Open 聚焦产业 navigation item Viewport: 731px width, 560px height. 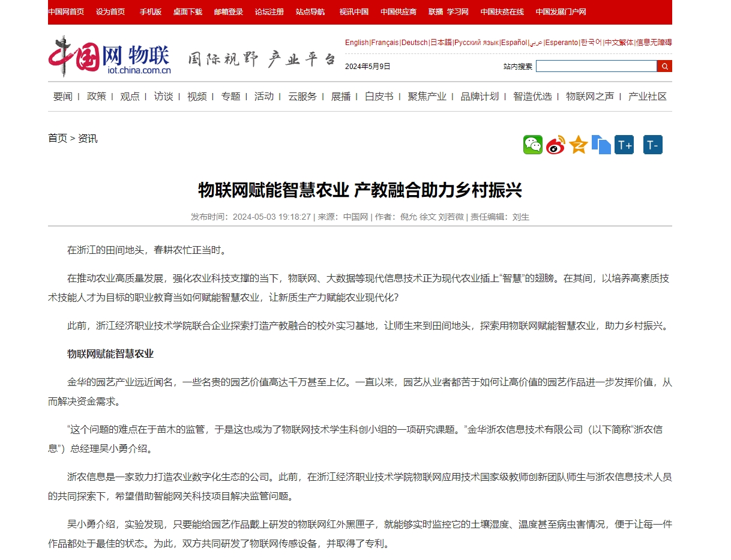(x=427, y=97)
